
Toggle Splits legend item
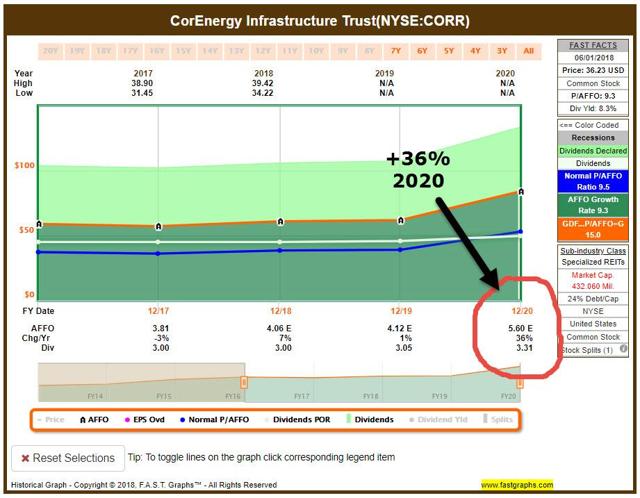pyautogui.click(x=498, y=419)
